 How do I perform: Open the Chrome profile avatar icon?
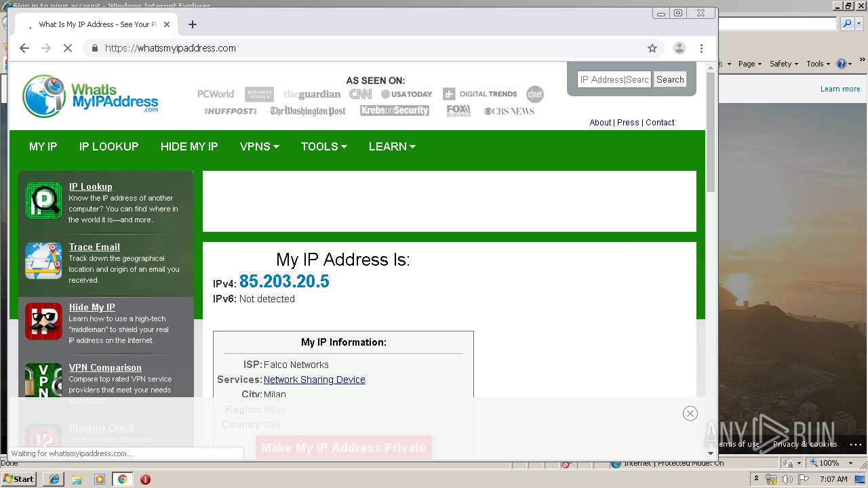(x=679, y=48)
